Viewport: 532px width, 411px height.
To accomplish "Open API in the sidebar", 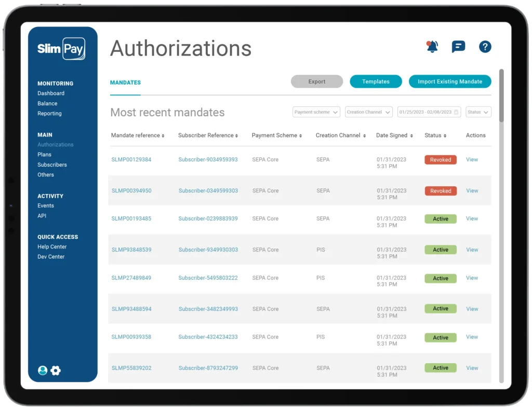I will tap(42, 216).
